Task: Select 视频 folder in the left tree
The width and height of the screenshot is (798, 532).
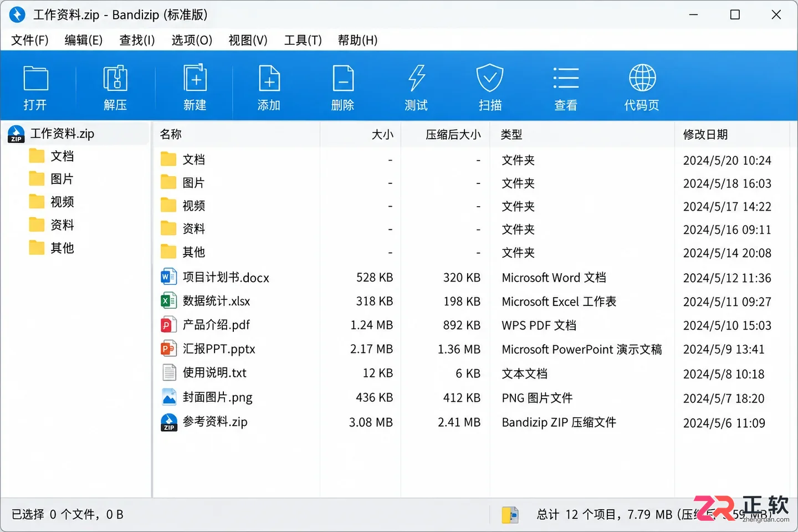Action: coord(62,202)
